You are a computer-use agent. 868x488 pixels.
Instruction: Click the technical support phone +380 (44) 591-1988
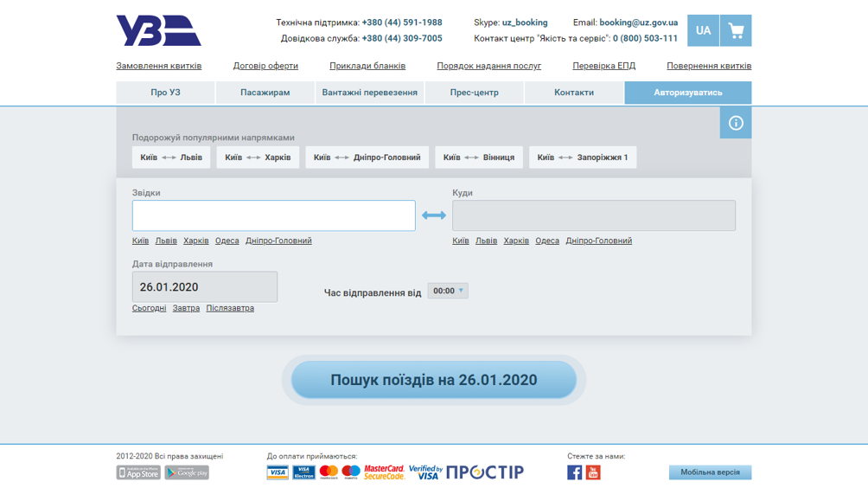tap(402, 22)
